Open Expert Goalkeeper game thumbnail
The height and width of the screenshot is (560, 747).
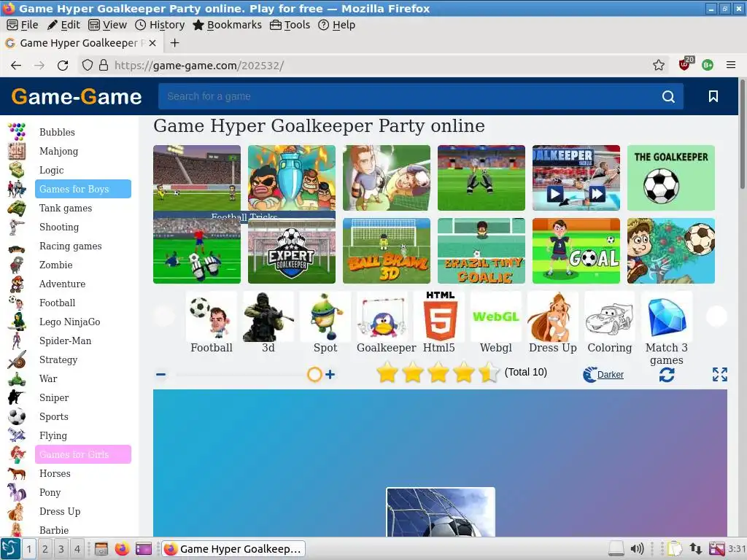click(292, 251)
